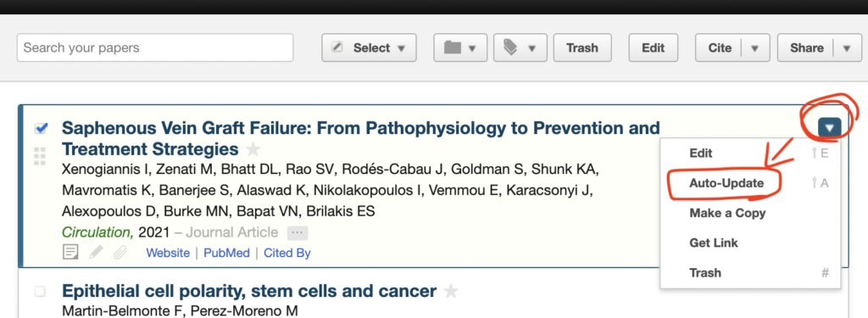Open the Select dropdown button
Screen dimensions: 868x318
[369, 48]
